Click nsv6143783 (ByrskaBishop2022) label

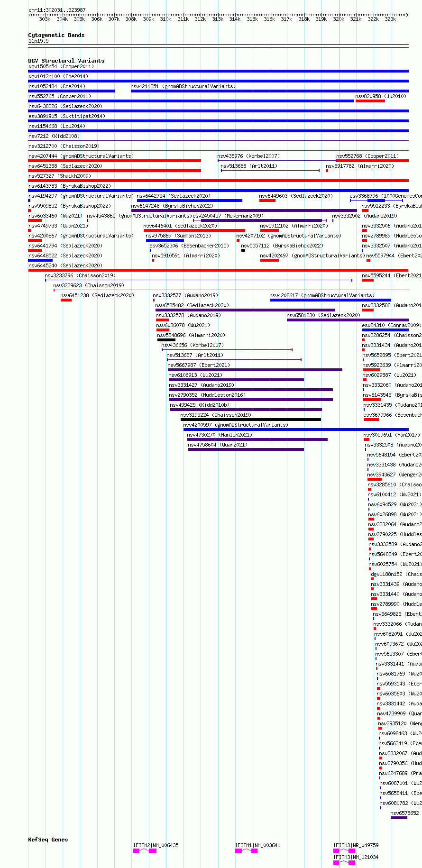(69, 186)
